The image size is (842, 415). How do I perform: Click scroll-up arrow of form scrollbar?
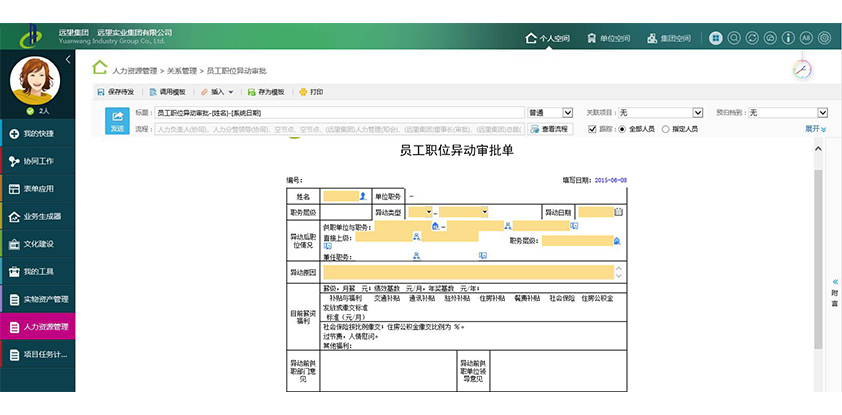click(818, 149)
